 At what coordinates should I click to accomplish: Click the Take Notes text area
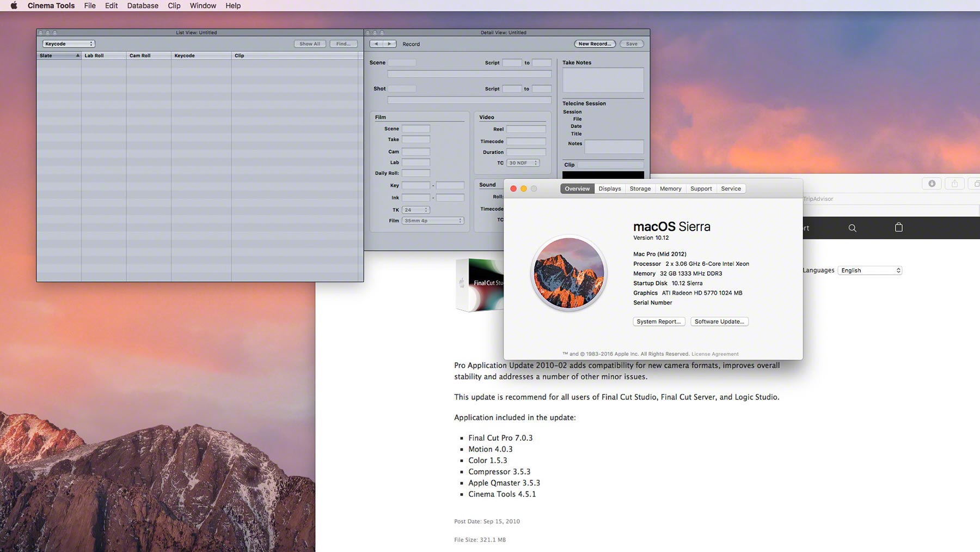coord(603,80)
